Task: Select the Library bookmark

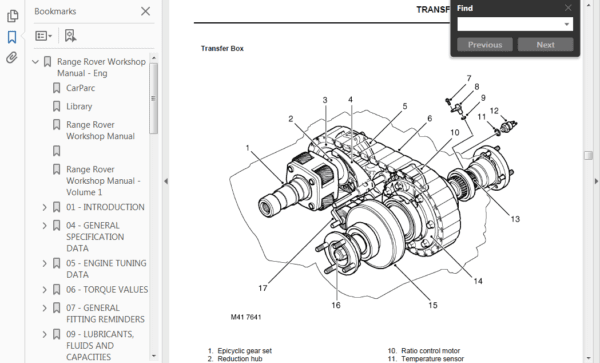Action: (79, 106)
